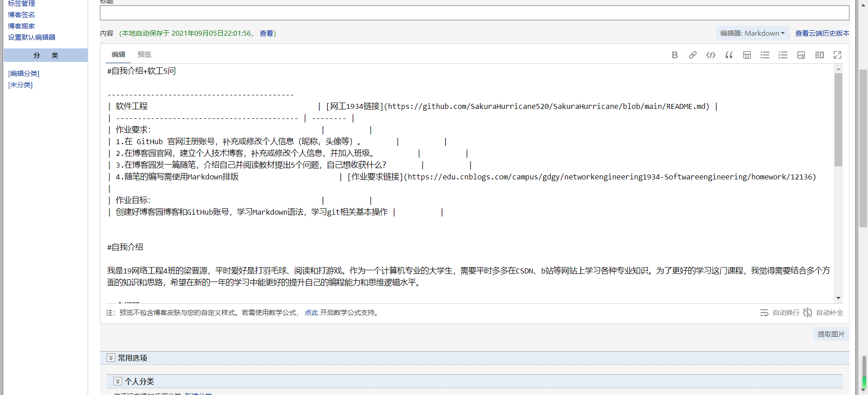Click the page's main vertical scrollbar thumb

pyautogui.click(x=863, y=148)
